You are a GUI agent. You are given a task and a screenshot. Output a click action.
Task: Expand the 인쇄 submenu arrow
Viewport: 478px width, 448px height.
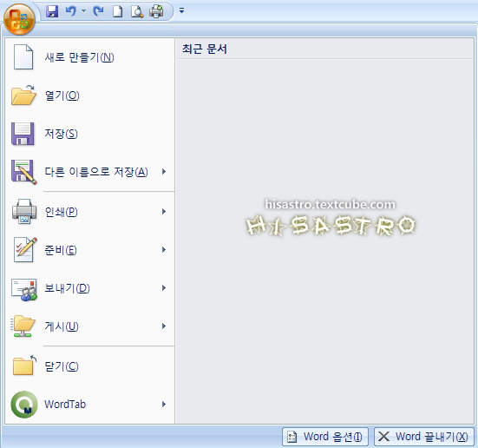164,211
